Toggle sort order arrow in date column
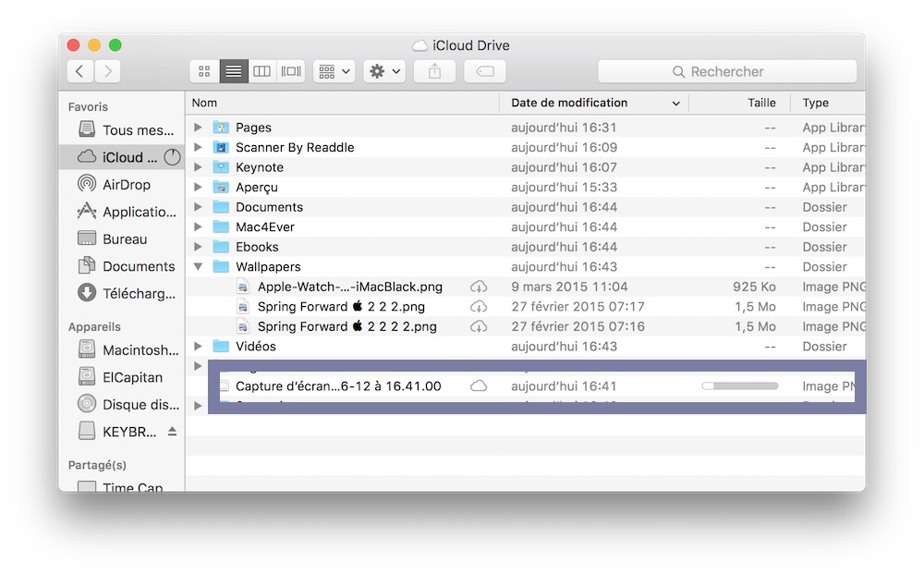924x575 pixels. tap(676, 104)
